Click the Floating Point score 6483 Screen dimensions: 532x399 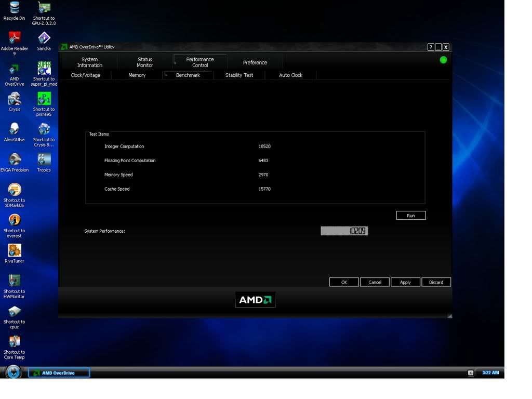[263, 161]
